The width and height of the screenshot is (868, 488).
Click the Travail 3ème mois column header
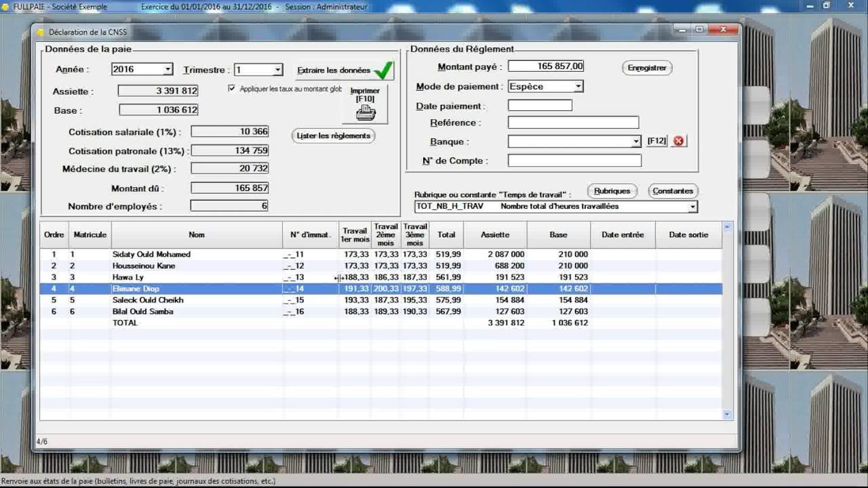[x=414, y=235]
